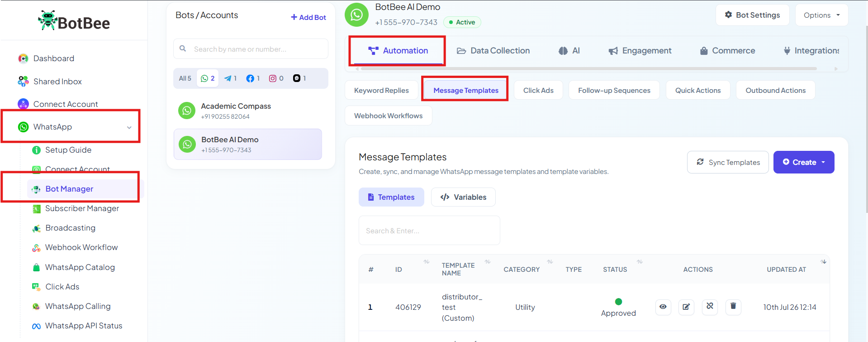Edit the distributor_test template
868x342 pixels.
[x=686, y=307]
